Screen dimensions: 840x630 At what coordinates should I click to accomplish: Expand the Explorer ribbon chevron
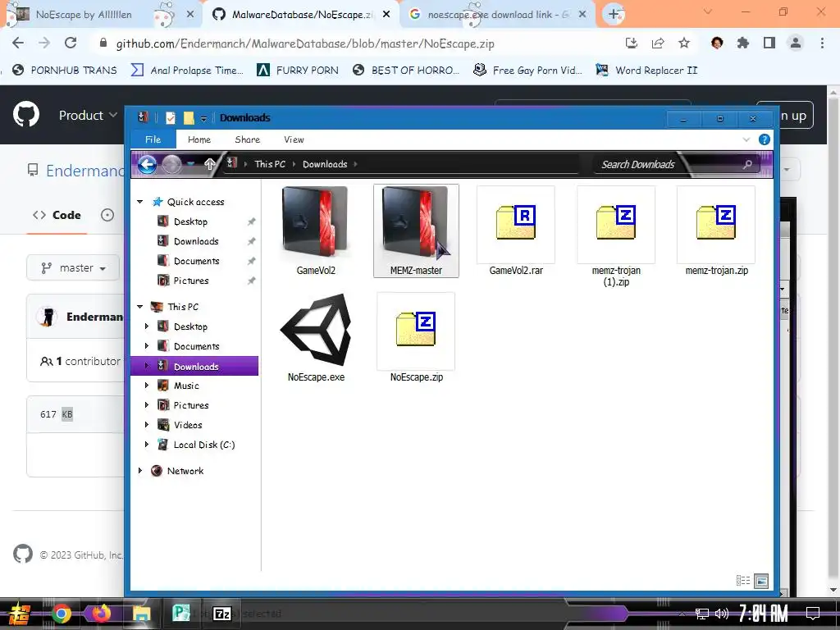(x=746, y=139)
